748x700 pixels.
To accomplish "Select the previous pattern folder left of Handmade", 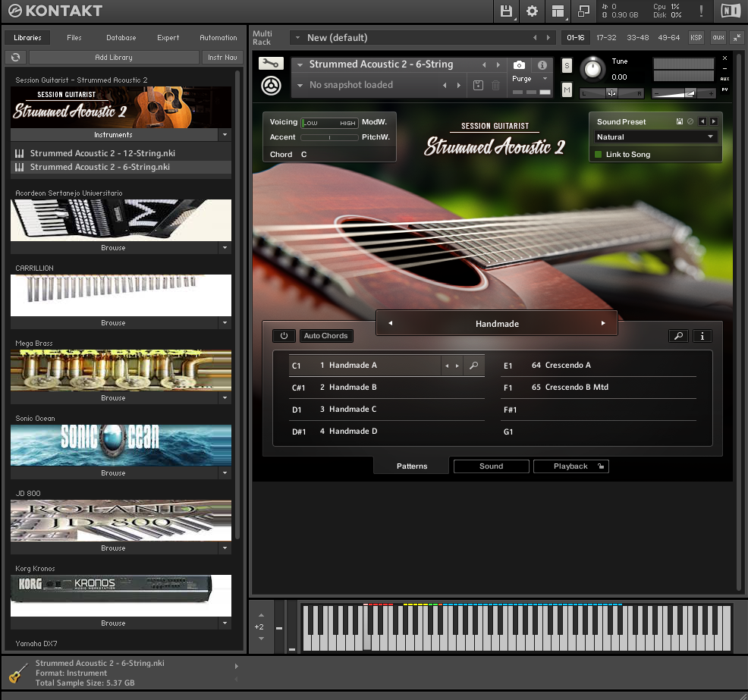I will point(390,323).
